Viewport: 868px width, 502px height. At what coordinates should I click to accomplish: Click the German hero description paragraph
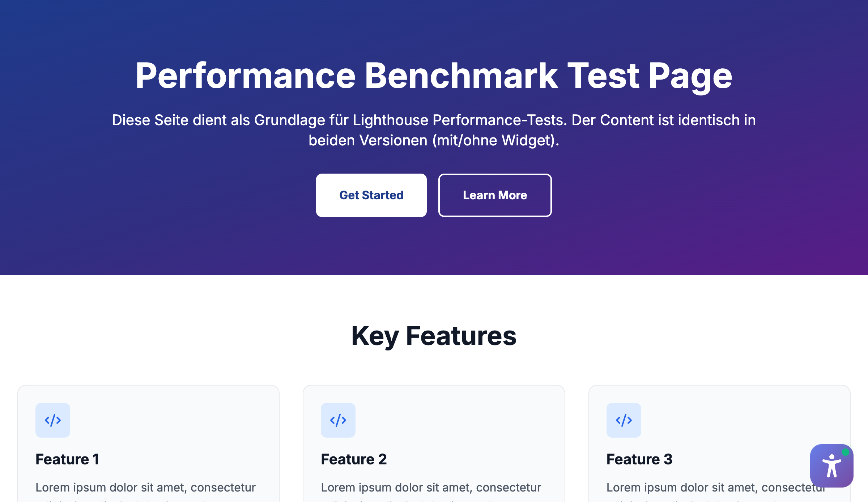[x=434, y=130]
